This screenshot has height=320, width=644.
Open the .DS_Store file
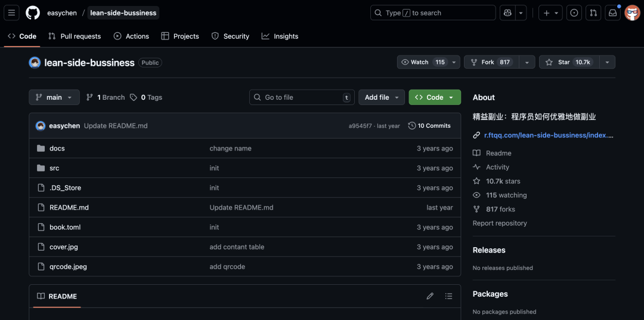point(66,187)
